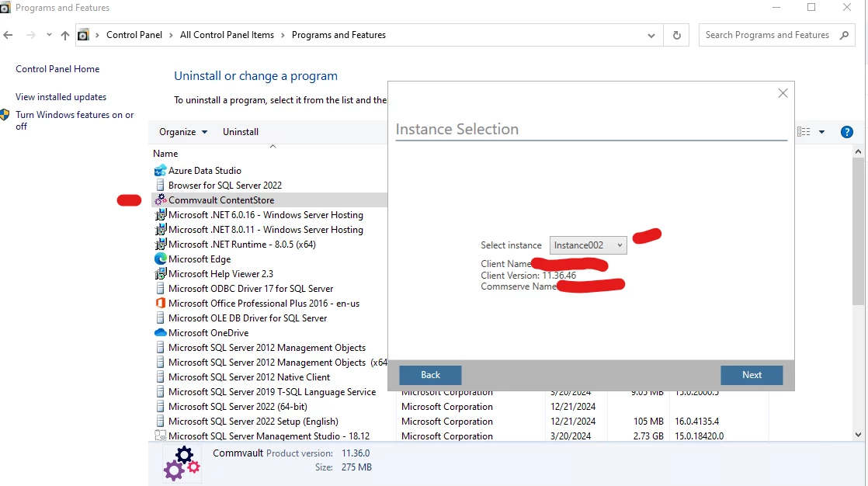Click the 105 MB size cell
The height and width of the screenshot is (486, 868).
[x=648, y=422]
